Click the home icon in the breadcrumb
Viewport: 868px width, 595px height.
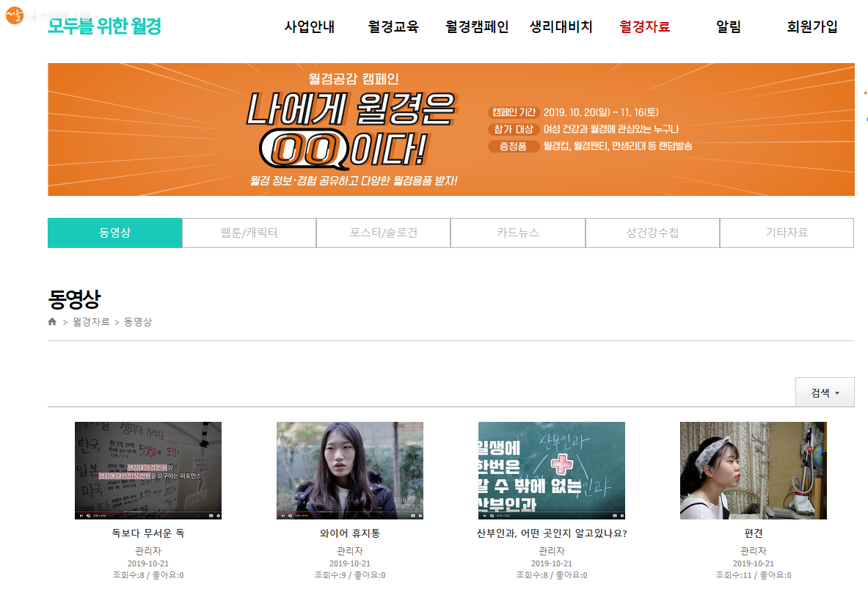click(52, 322)
